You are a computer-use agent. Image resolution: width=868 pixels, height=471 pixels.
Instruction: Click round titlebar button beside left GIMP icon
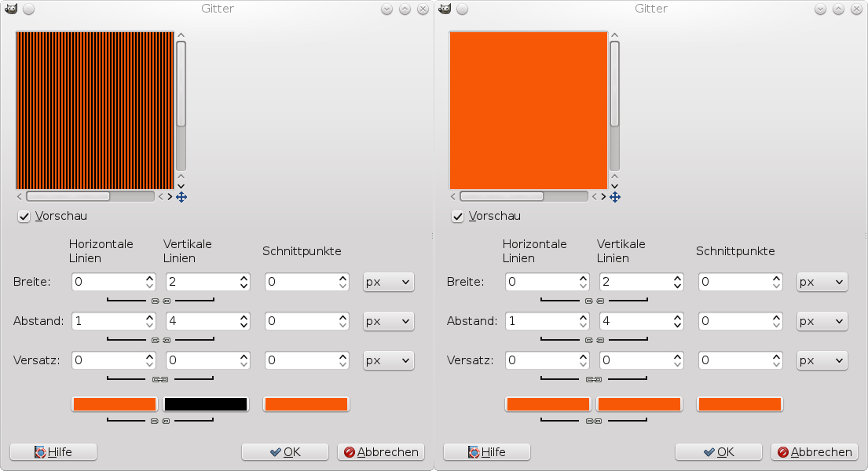click(x=29, y=9)
